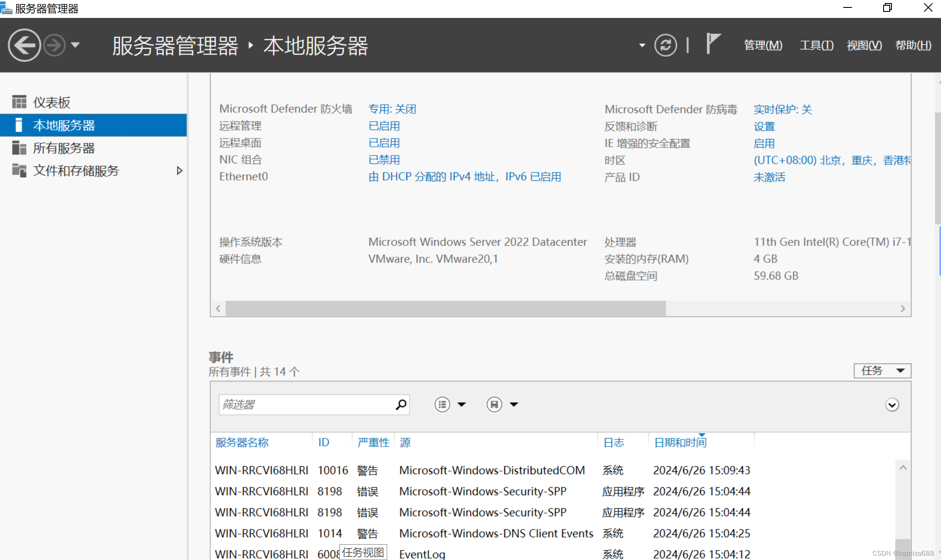Click the list criteria icon
The width and height of the screenshot is (941, 560).
point(442,404)
